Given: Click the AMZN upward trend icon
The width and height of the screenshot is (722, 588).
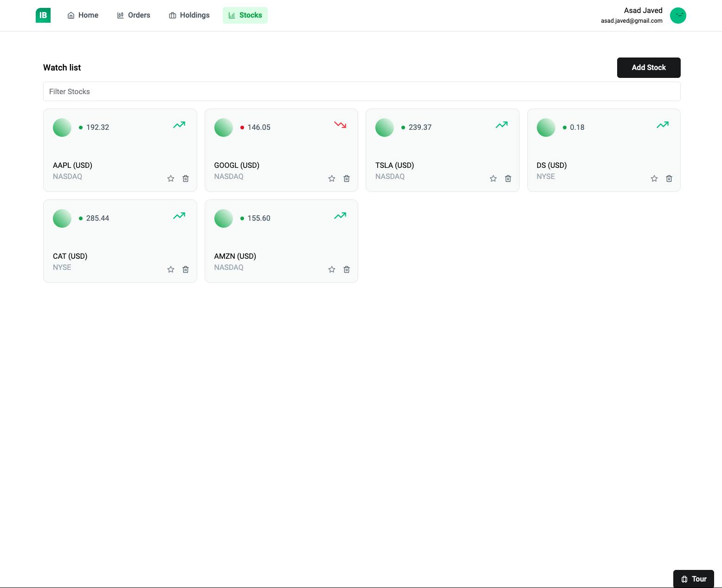Looking at the screenshot, I should (x=340, y=216).
